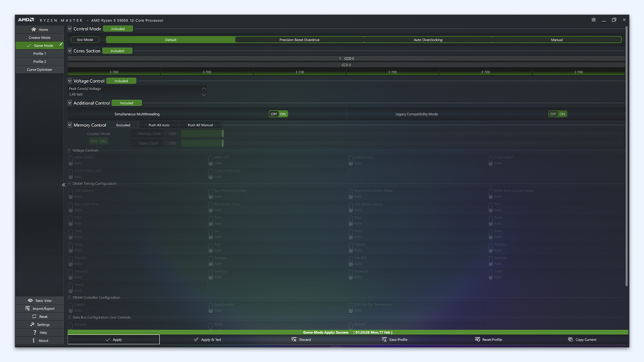Click the Discard icon in the bottom bar
This screenshot has height=362, width=644.
coord(294,339)
